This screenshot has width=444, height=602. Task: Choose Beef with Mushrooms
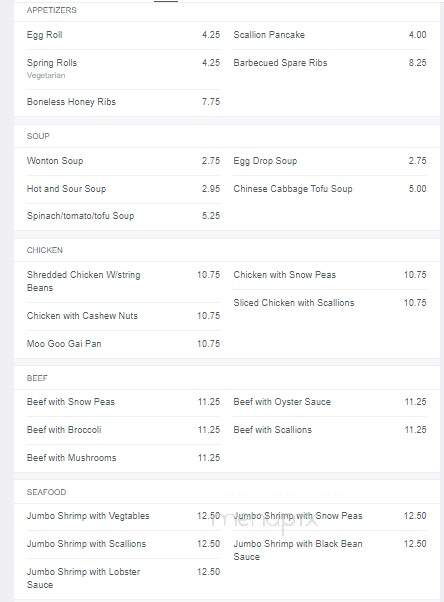click(123, 458)
